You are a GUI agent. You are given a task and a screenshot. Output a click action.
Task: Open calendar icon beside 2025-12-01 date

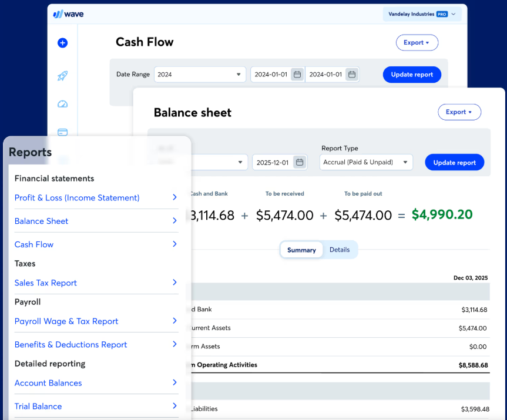coord(300,162)
